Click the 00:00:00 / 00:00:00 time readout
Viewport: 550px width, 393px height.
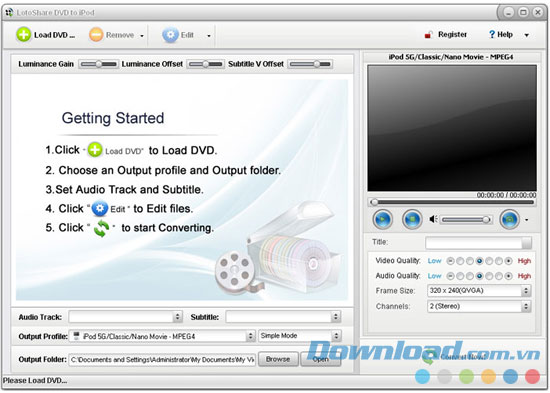click(x=506, y=195)
